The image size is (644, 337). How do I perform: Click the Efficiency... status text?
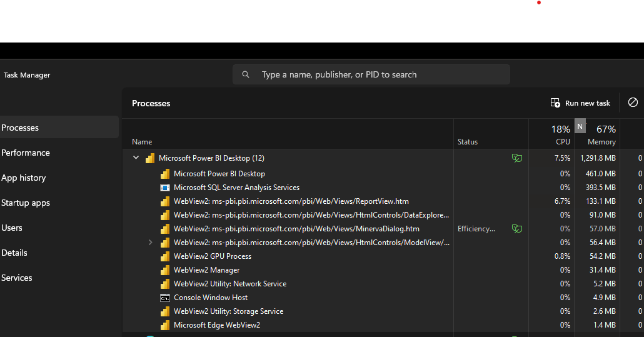click(476, 229)
